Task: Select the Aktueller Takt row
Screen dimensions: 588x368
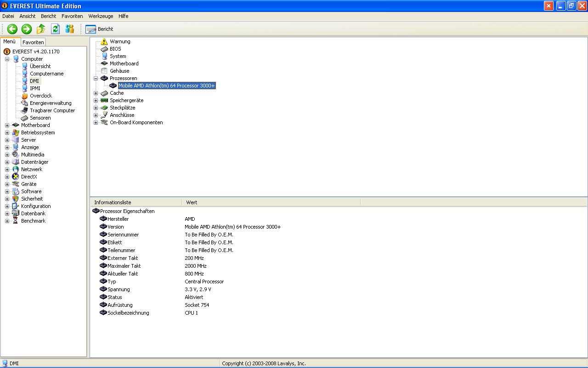Action: (339, 274)
